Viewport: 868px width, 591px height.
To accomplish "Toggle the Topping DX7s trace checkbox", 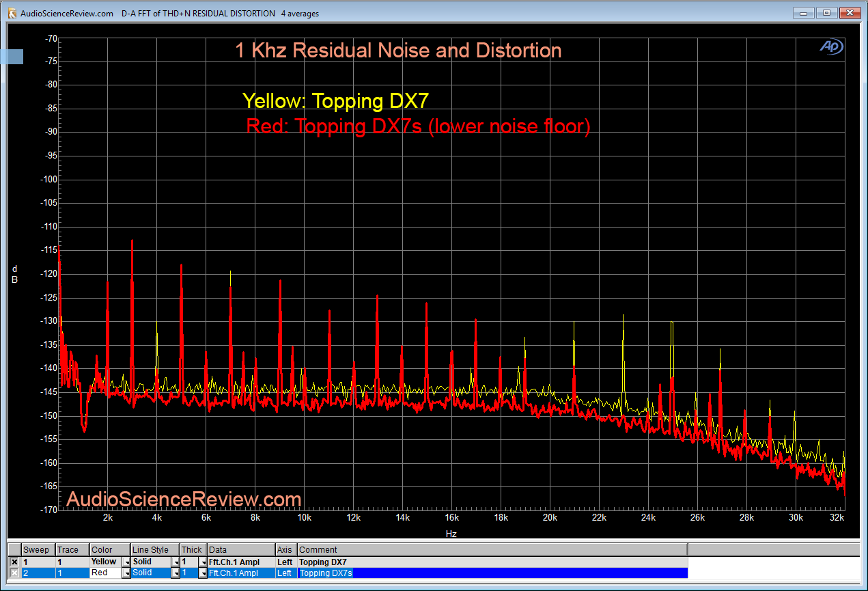I will [14, 573].
